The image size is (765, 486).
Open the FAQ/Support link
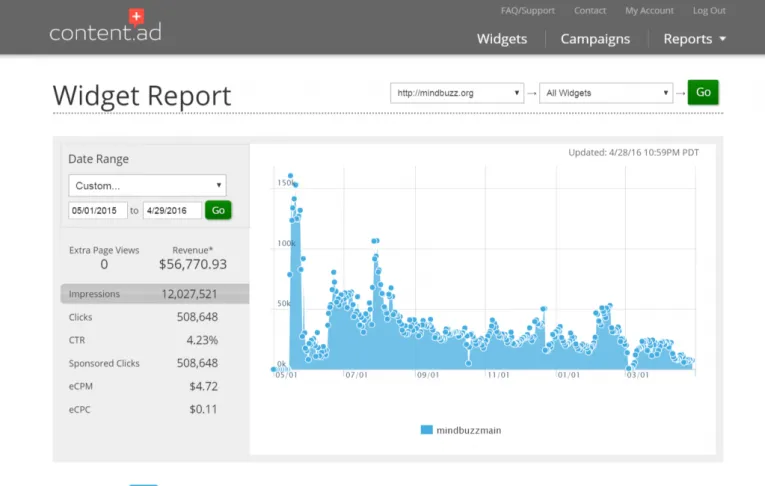click(527, 11)
